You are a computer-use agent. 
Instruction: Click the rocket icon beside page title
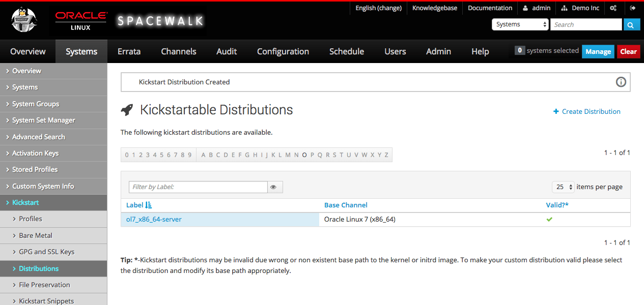point(127,110)
